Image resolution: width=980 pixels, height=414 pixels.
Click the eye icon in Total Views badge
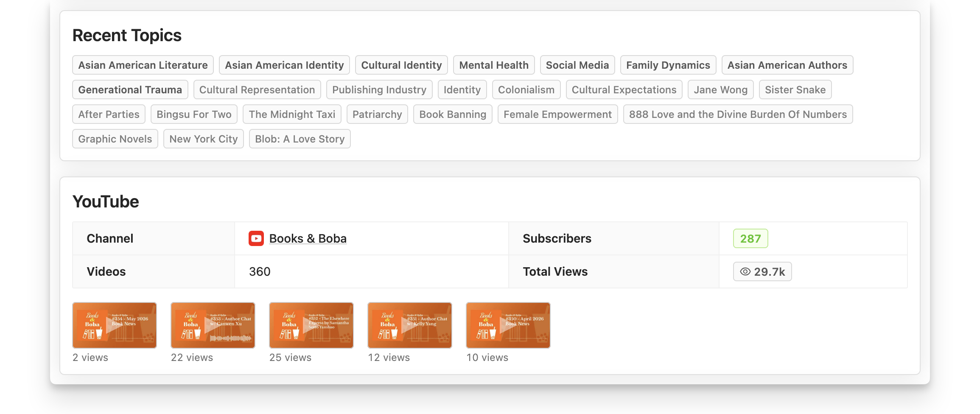tap(745, 271)
